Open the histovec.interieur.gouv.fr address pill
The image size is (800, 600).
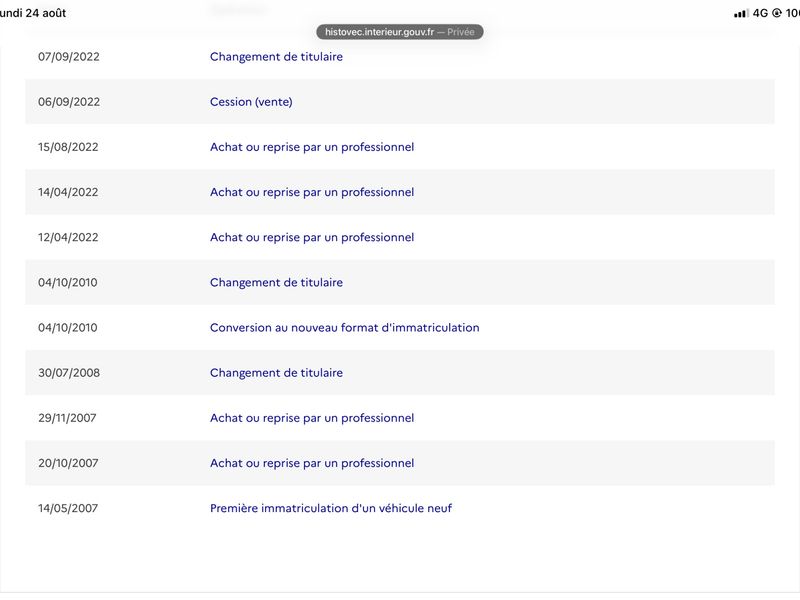[x=399, y=32]
